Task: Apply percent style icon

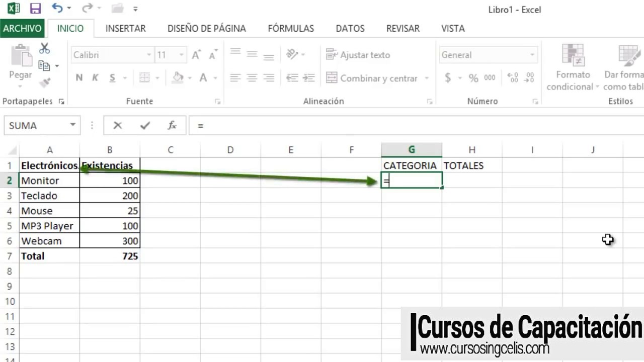Action: pos(473,78)
